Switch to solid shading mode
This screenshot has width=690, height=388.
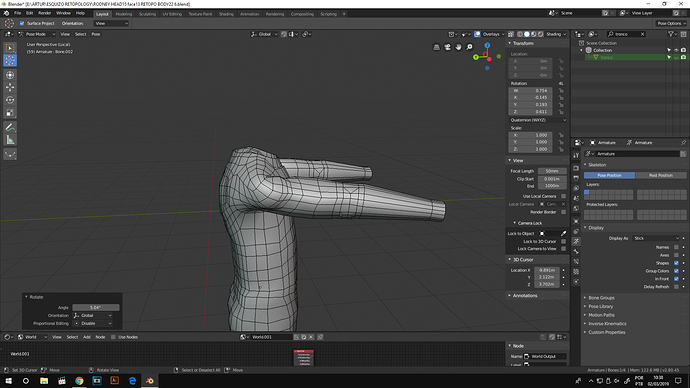[527, 34]
